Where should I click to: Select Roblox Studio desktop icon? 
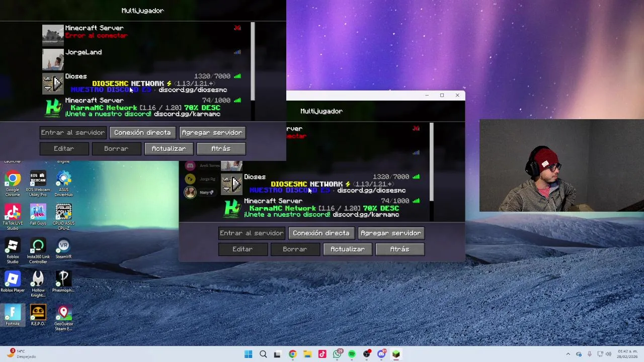point(13,251)
